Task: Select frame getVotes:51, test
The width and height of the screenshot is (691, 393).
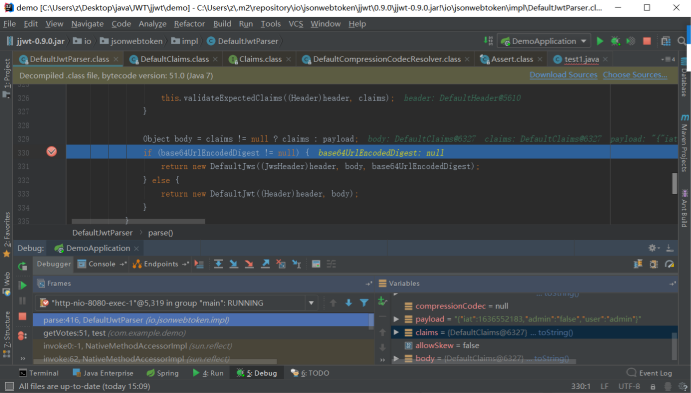Action: click(x=203, y=333)
